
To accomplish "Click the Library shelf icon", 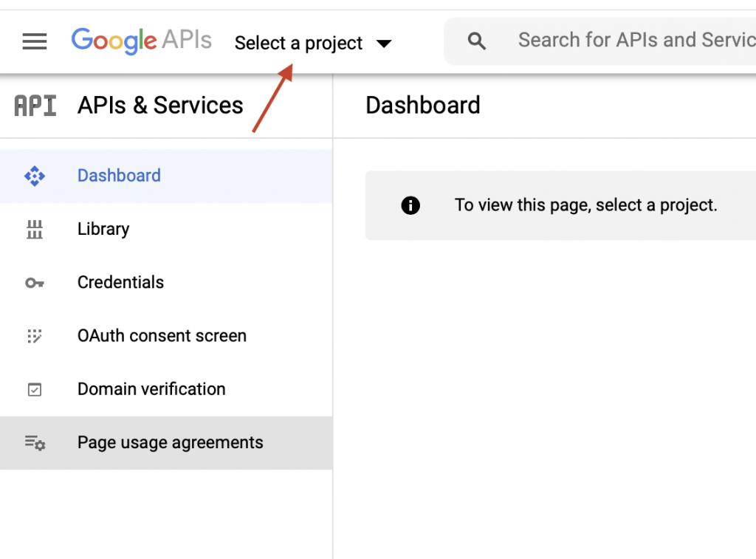I will click(35, 230).
